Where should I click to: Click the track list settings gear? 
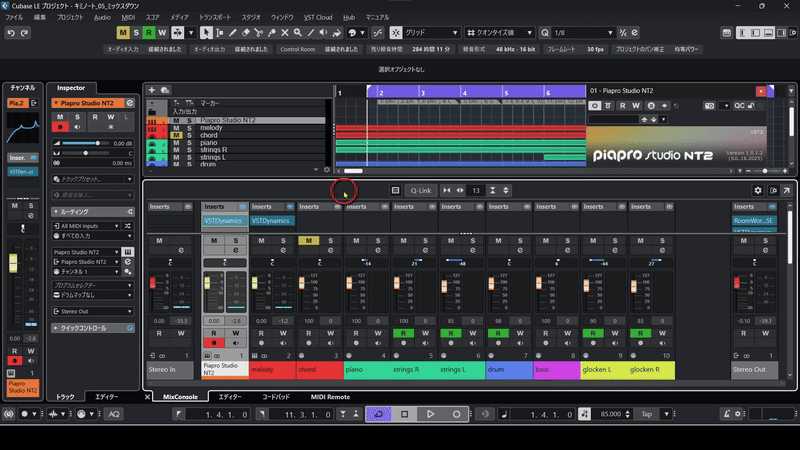click(x=327, y=169)
